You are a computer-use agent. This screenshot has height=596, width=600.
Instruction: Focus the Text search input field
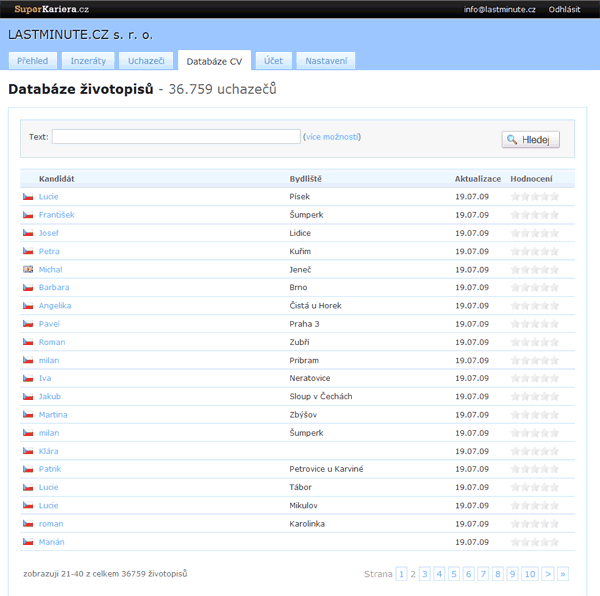pyautogui.click(x=176, y=137)
